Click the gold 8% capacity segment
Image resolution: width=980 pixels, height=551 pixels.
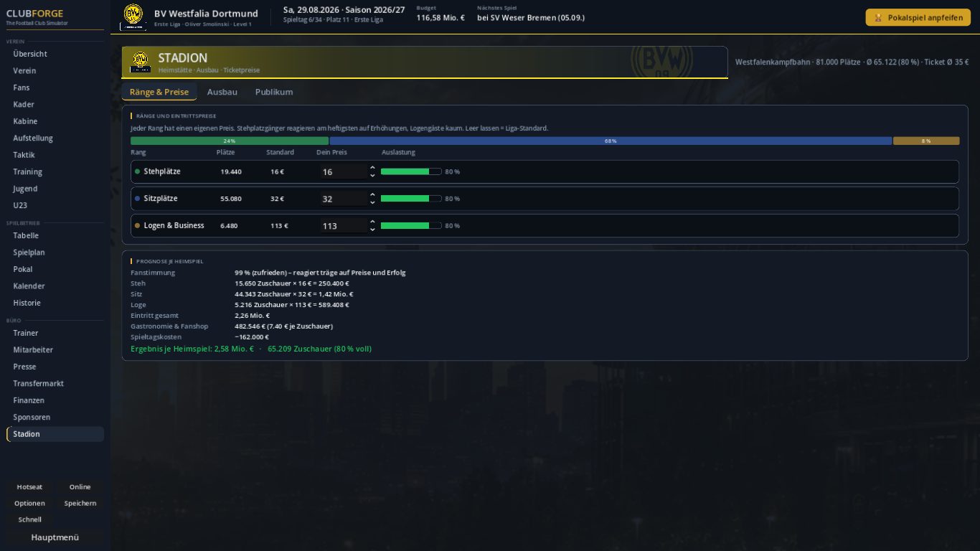tap(926, 141)
